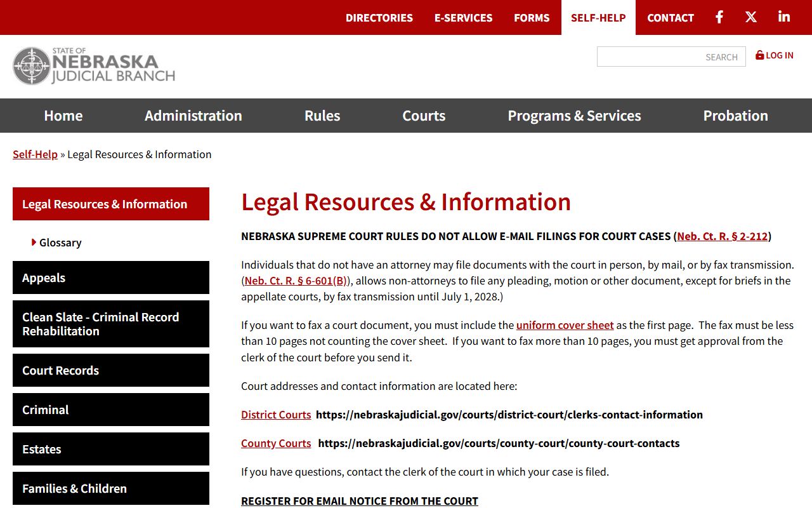Screen dimensions: 812x508
Task: Open the Criminal sidebar section
Action: tap(111, 410)
